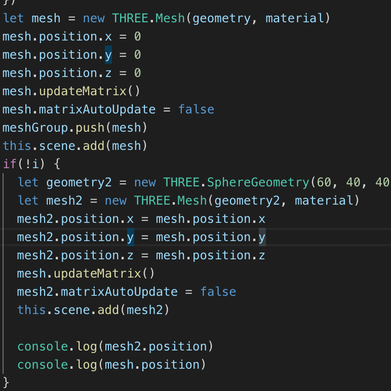
Task: Click the highlighted y in mesh.position.y
Action: coord(108,55)
